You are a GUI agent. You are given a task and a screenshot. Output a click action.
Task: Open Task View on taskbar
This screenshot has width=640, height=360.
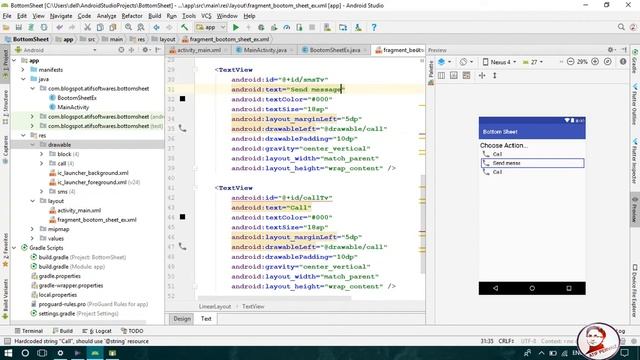(x=42, y=353)
